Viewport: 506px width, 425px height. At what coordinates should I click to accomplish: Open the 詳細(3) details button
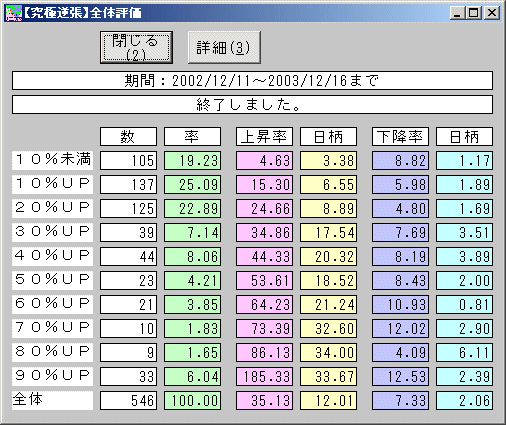[x=224, y=48]
